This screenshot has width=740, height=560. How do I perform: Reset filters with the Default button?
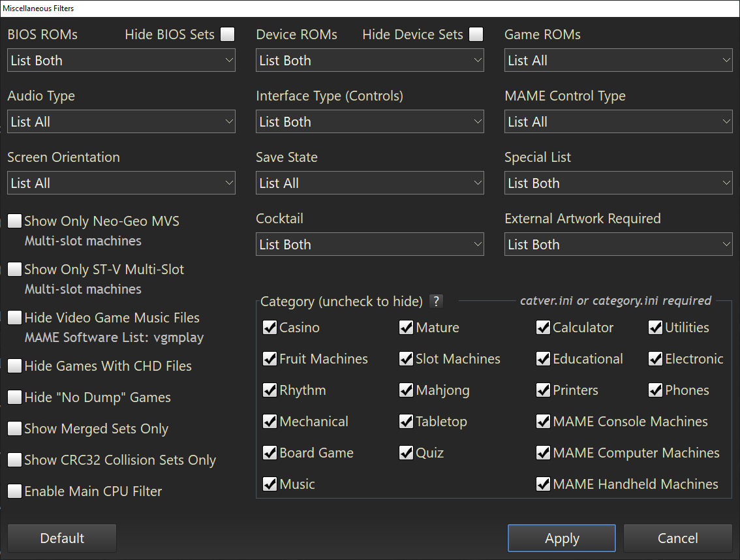click(62, 538)
